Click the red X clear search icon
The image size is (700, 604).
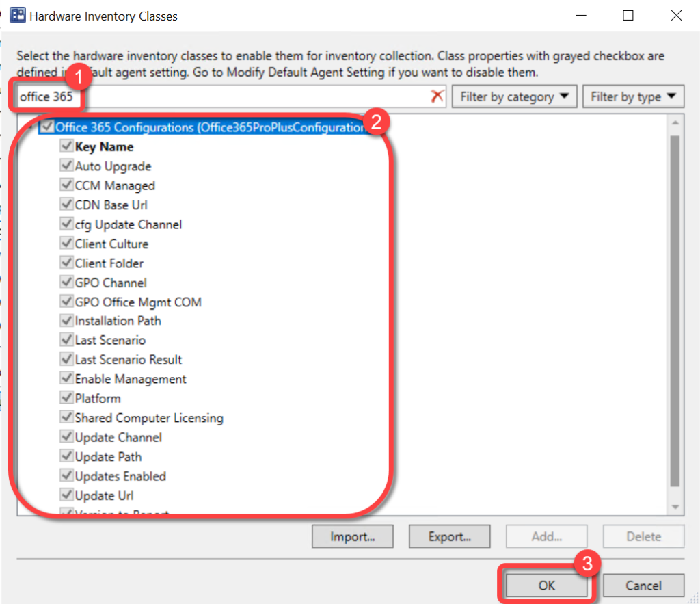click(x=437, y=96)
